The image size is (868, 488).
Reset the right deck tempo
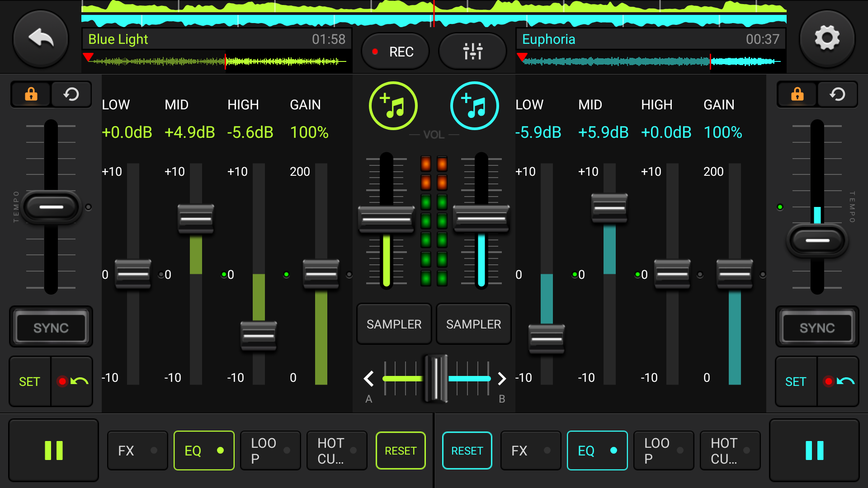[837, 94]
